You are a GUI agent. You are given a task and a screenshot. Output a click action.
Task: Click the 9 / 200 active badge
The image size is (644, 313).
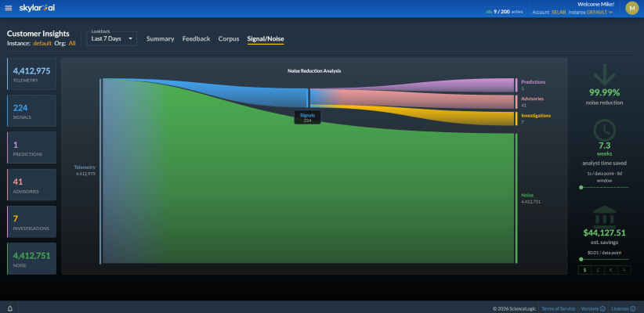pyautogui.click(x=504, y=12)
